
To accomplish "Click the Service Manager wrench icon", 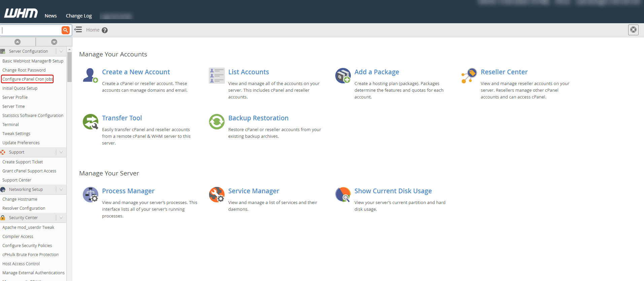I will (216, 194).
